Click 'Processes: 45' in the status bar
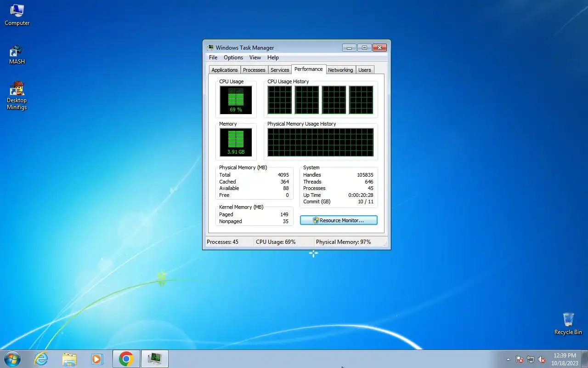This screenshot has width=588, height=368. pyautogui.click(x=223, y=242)
